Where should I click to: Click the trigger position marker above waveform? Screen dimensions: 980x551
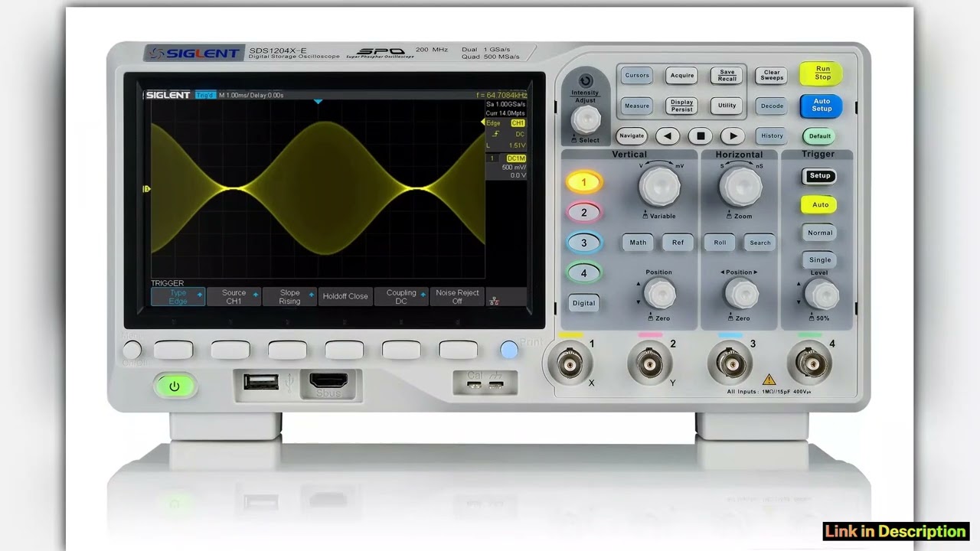(x=318, y=101)
